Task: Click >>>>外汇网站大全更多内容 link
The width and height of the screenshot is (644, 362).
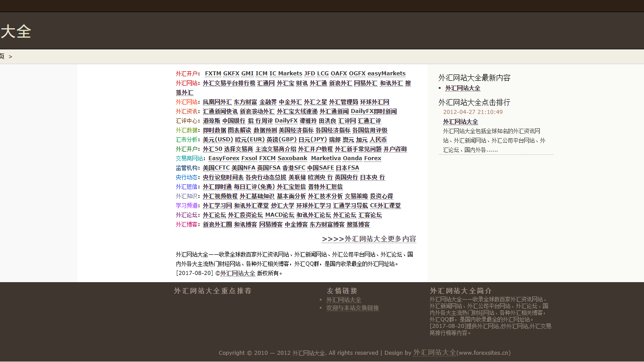Action: tap(369, 239)
